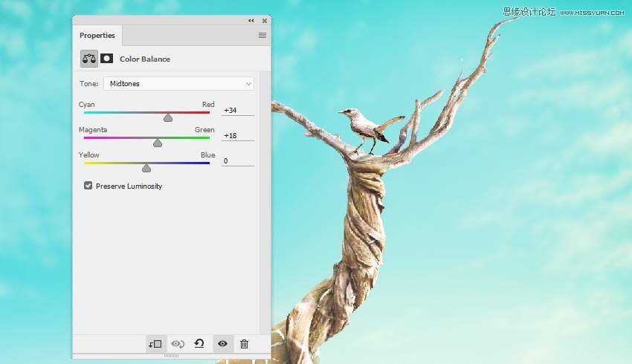Open the Tone dropdown showing Midtones
The image size is (632, 364).
178,84
